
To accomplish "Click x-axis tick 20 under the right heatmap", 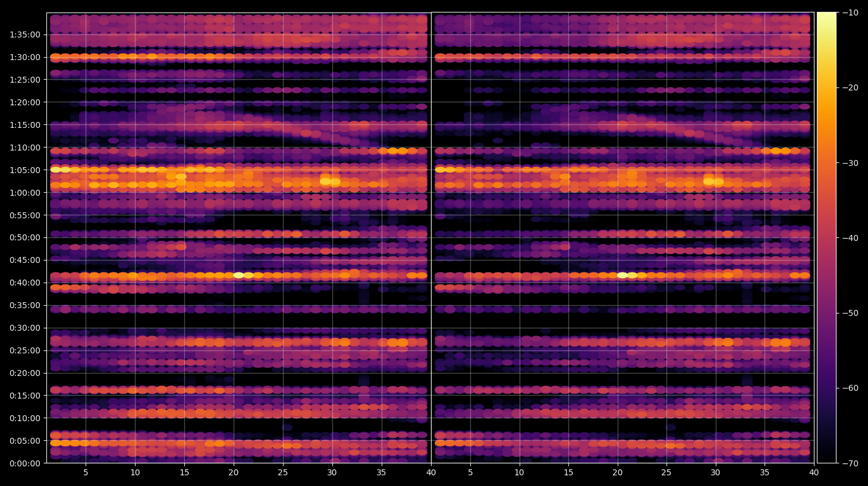I will pyautogui.click(x=617, y=473).
